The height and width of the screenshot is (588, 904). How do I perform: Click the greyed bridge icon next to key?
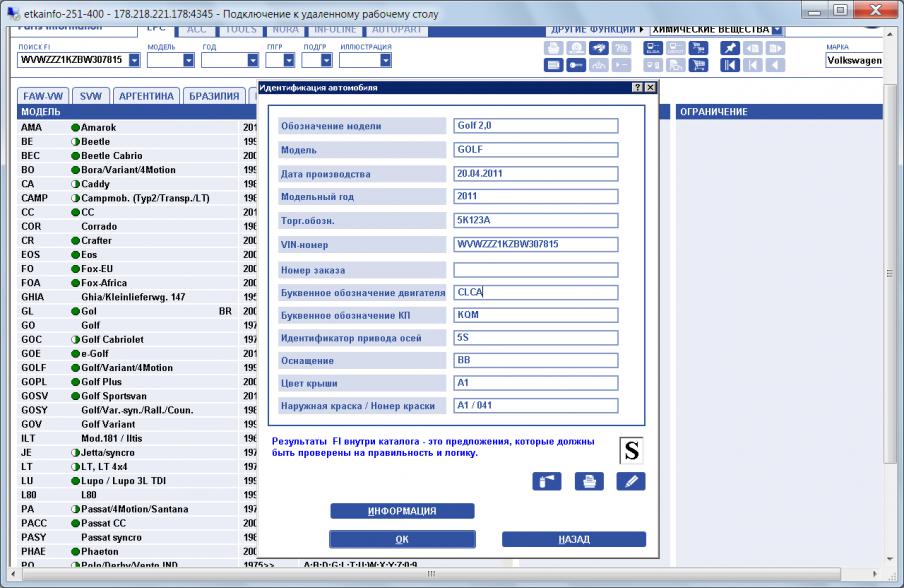(599, 65)
